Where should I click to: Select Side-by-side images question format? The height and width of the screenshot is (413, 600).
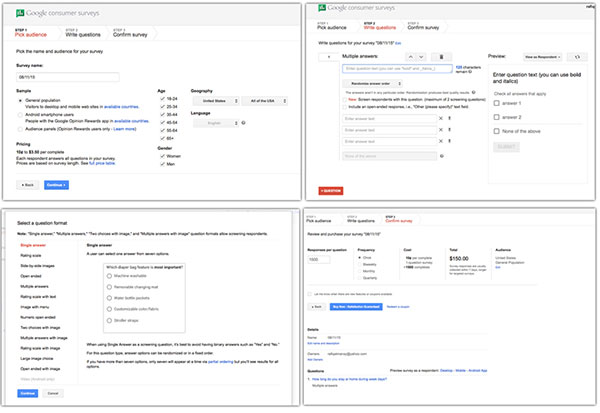point(37,266)
